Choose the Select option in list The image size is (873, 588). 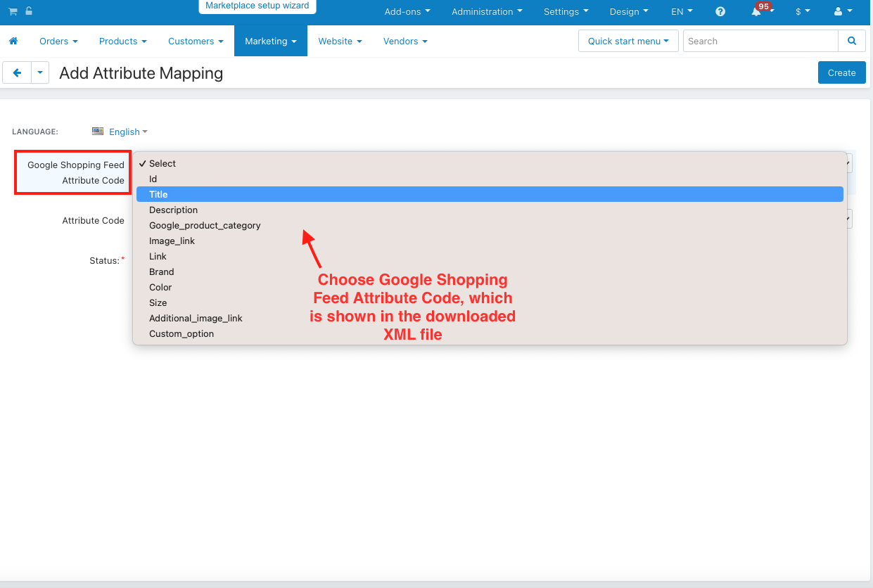pos(490,163)
